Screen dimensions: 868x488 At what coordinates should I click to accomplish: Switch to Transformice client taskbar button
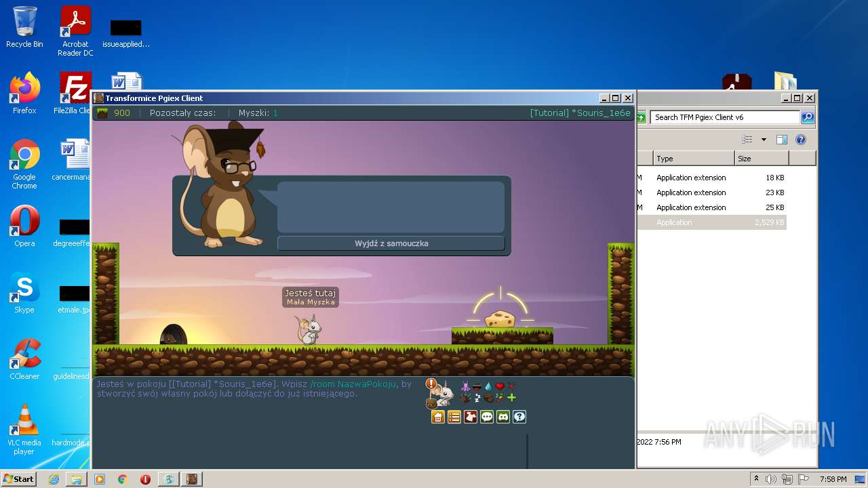click(x=191, y=479)
